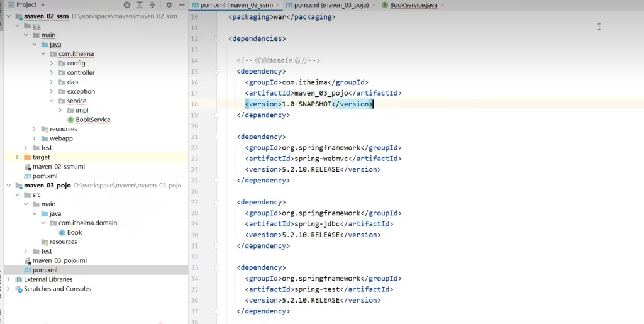Click the locate/select opened file icon
The image size is (644, 324).
click(127, 4)
